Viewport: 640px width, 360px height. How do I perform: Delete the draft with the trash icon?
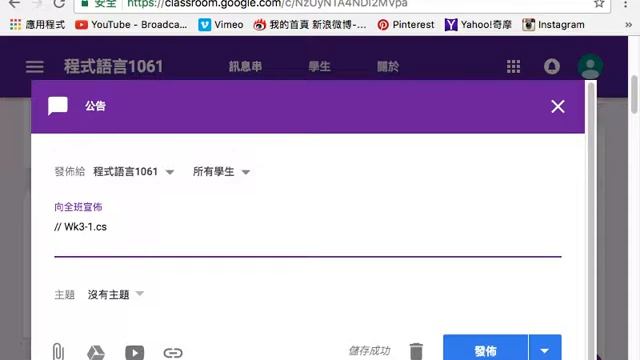click(416, 351)
